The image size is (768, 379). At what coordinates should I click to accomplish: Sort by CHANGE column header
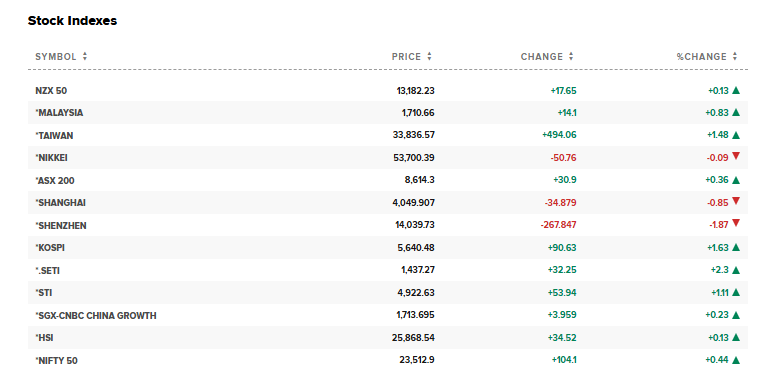point(547,57)
